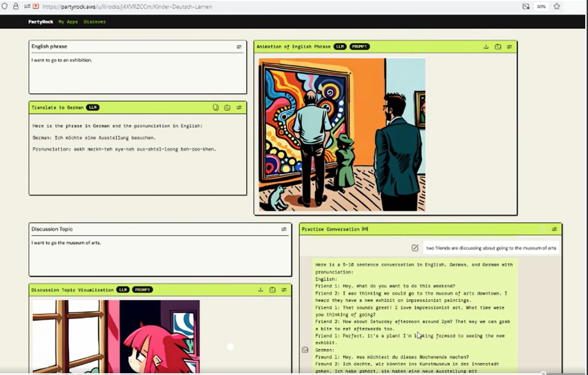Click the PROMPT badge on Discussion Topic Visualization

point(142,290)
